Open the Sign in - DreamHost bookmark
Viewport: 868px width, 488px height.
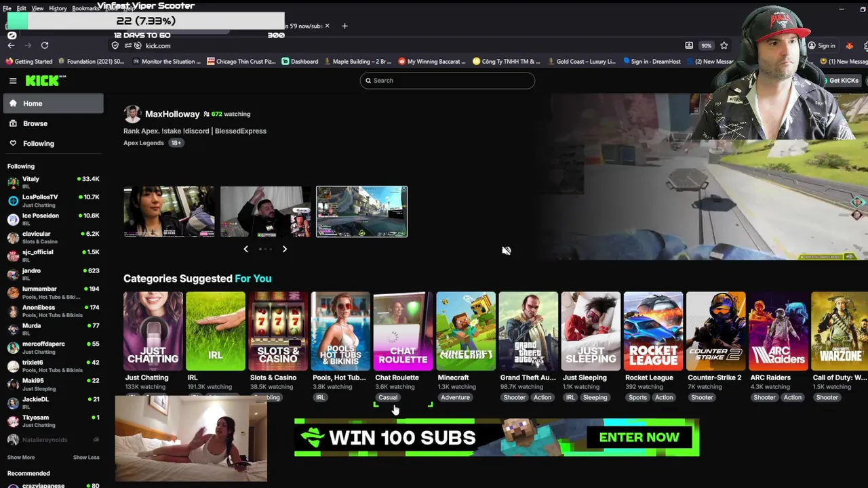click(x=651, y=62)
